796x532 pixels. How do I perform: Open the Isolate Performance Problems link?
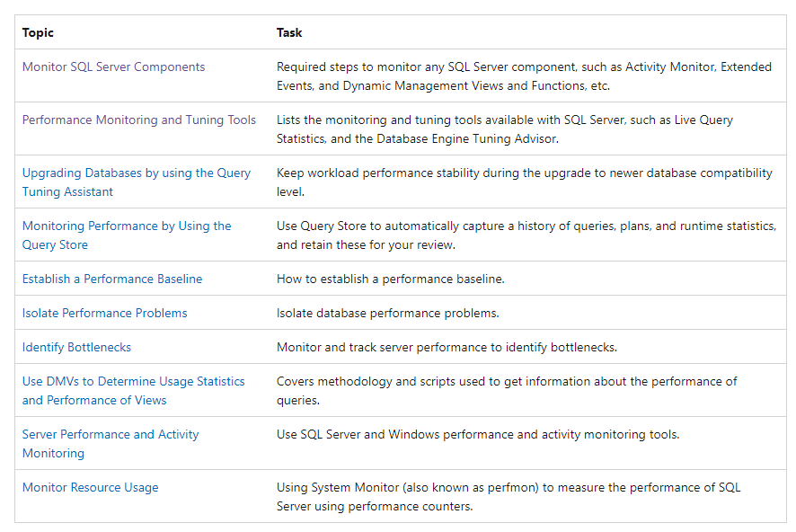104,314
